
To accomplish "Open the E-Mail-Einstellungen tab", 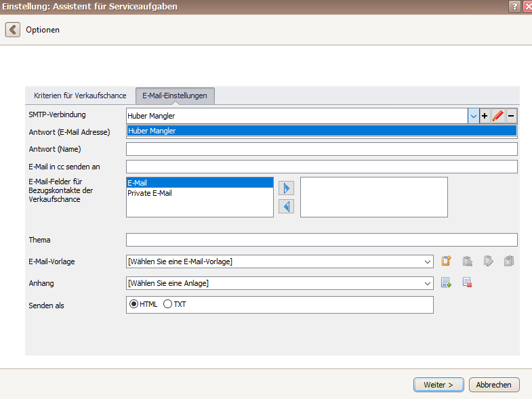I will (175, 96).
